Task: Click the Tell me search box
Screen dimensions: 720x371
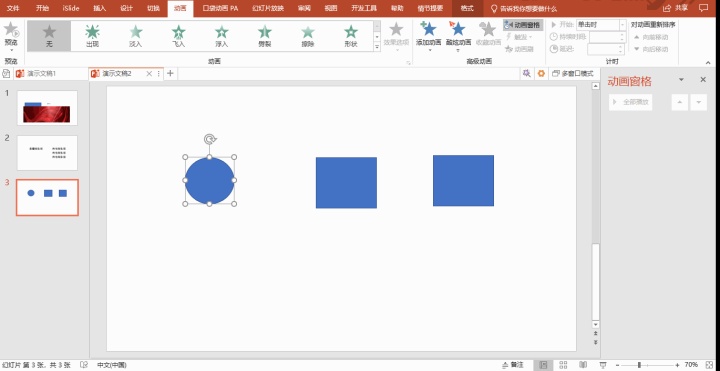Action: point(523,8)
